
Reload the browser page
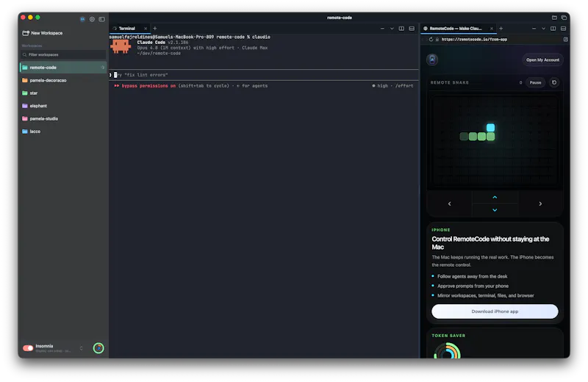(x=431, y=40)
